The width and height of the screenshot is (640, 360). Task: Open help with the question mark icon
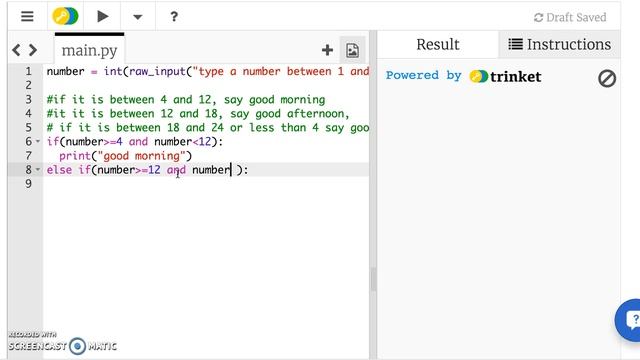[x=174, y=16]
